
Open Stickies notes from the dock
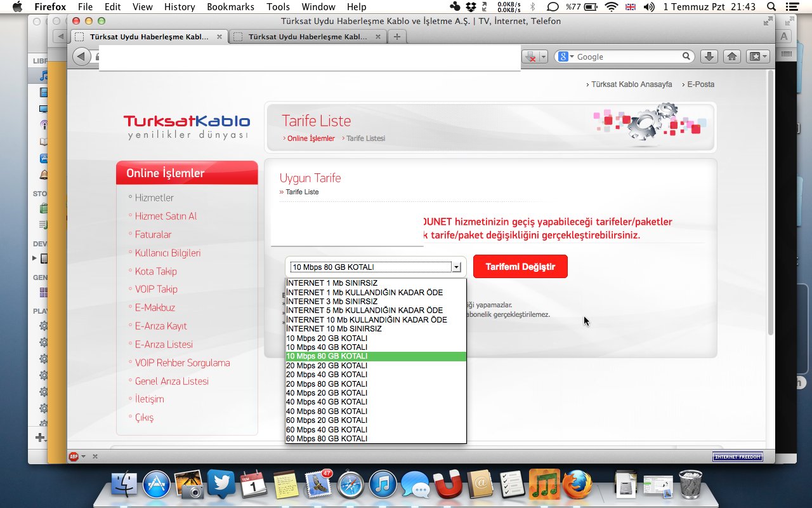click(x=286, y=485)
